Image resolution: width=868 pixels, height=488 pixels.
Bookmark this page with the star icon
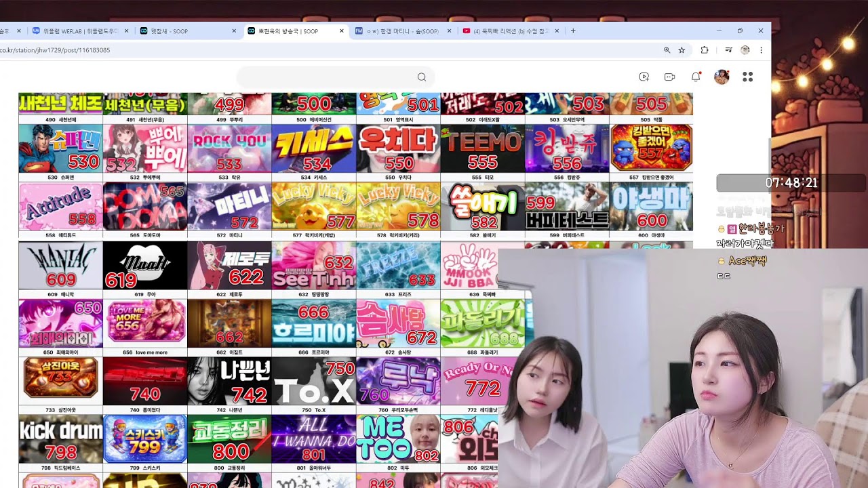coord(682,50)
